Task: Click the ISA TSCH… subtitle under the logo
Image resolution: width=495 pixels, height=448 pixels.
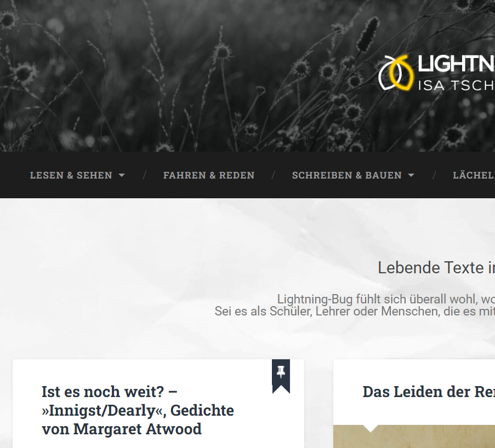Action: pos(457,85)
